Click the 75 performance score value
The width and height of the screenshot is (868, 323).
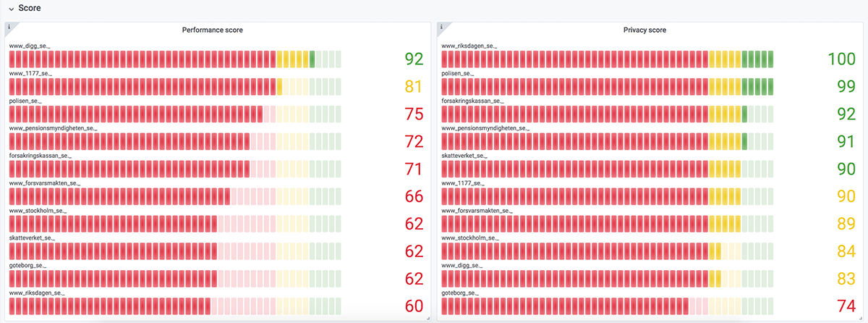(414, 114)
